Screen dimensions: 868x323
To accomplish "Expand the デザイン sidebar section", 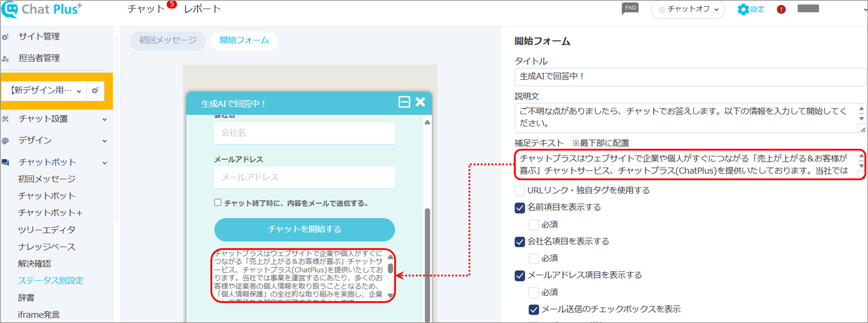I will click(x=105, y=141).
